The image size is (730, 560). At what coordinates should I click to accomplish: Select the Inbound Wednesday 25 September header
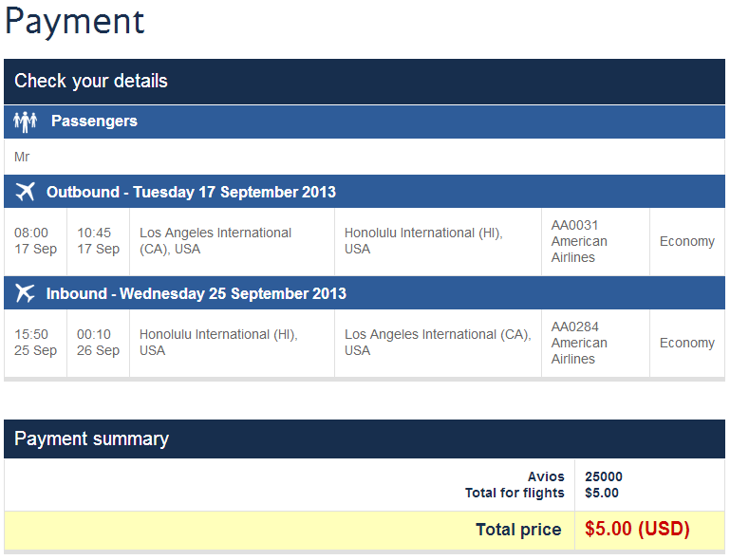click(x=365, y=293)
